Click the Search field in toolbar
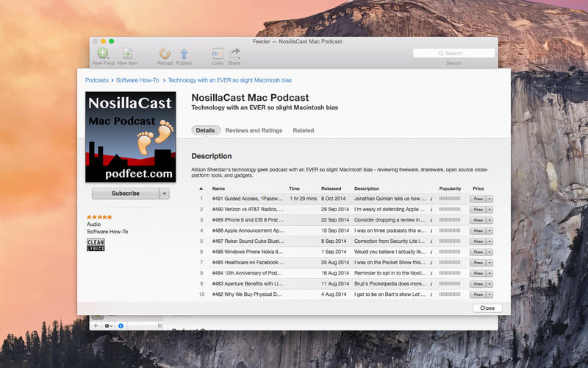 pos(453,53)
